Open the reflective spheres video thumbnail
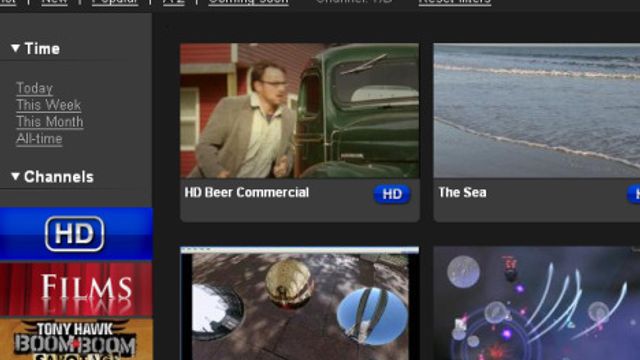The width and height of the screenshot is (640, 360). [299, 303]
